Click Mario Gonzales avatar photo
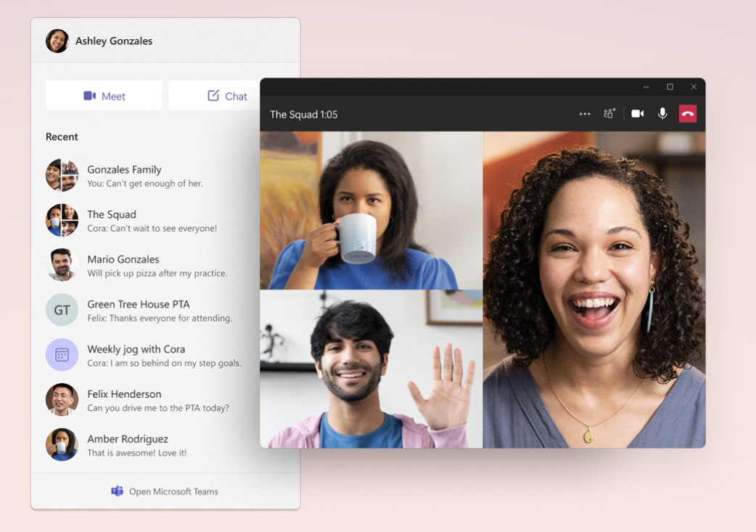The height and width of the screenshot is (532, 756). 62,265
